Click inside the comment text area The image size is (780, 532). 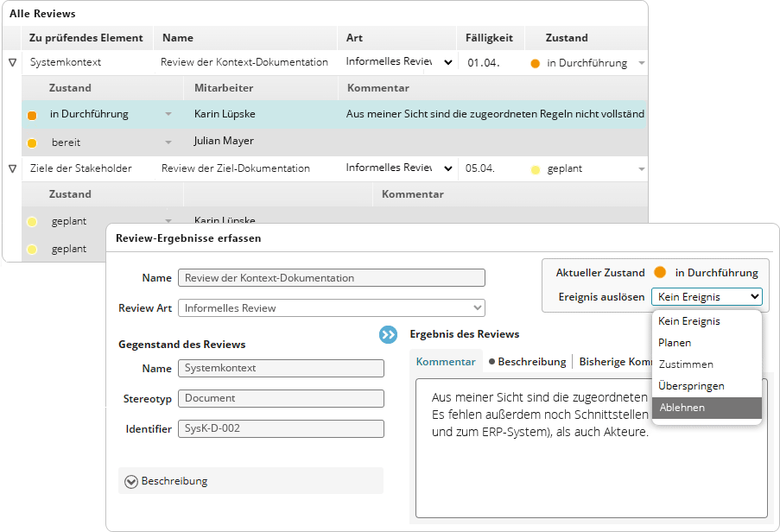click(x=591, y=448)
